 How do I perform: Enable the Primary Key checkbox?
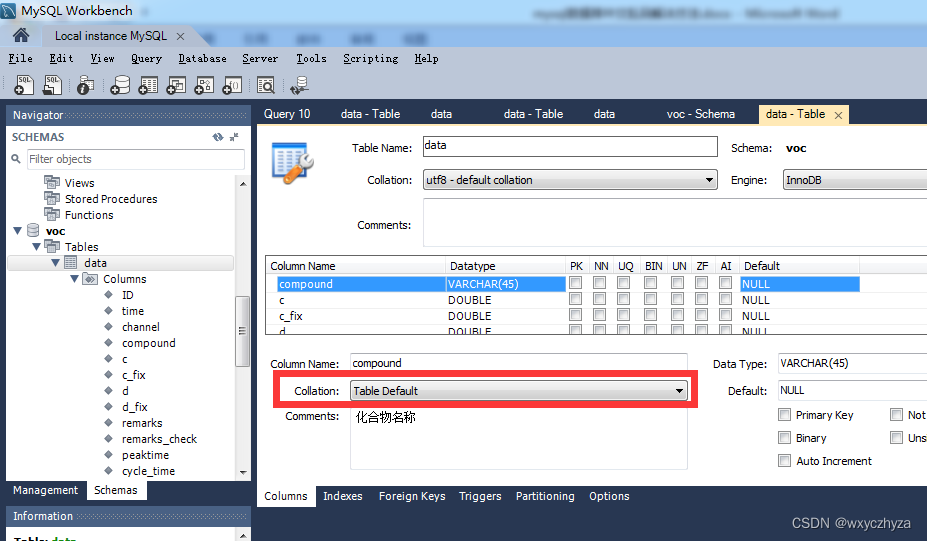coord(785,414)
